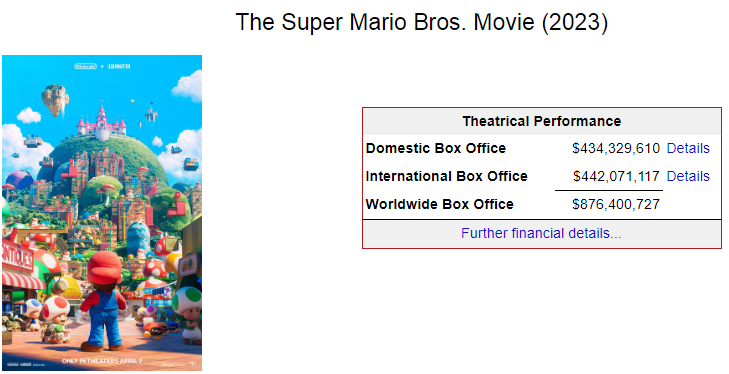Click the red-spotted Toad wearing a backpack

coord(55,318)
